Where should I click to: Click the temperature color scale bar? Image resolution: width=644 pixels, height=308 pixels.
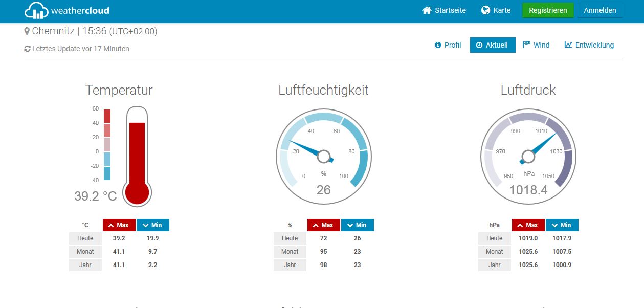107,144
